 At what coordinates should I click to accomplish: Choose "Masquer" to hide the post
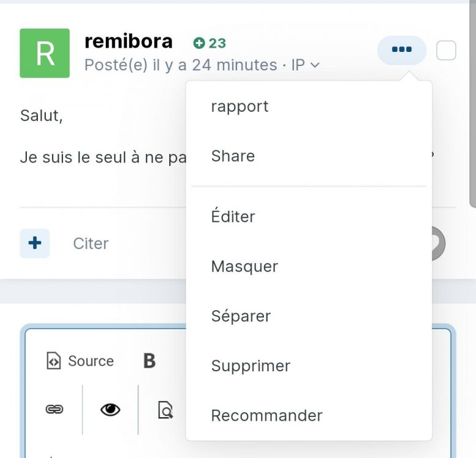click(x=244, y=266)
